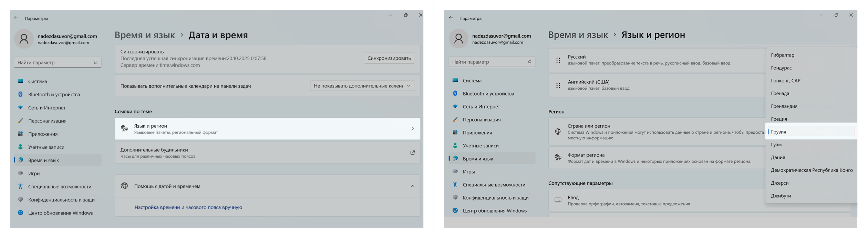Select Демократическая Республика Конго from list
The image size is (868, 238).
click(812, 170)
